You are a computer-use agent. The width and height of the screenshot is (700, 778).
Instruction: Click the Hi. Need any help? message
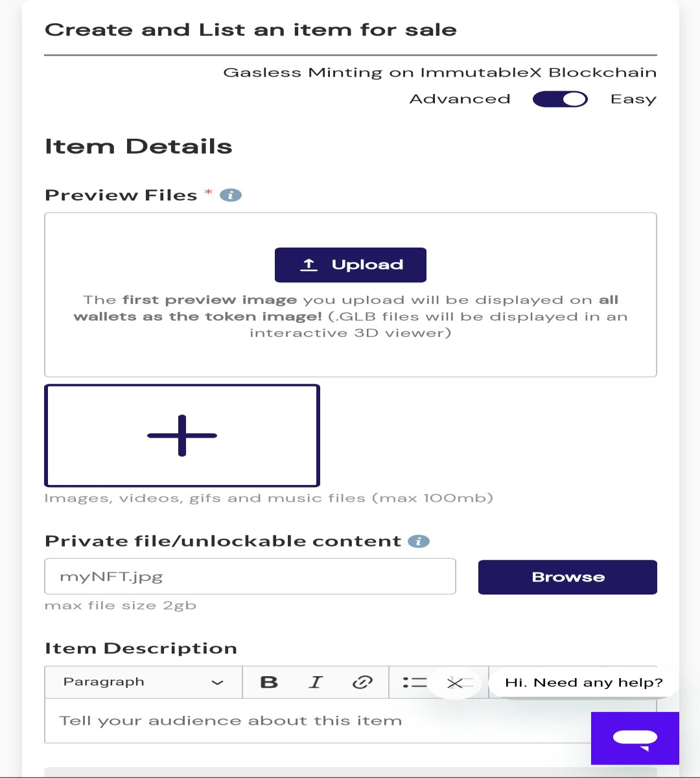coord(584,683)
